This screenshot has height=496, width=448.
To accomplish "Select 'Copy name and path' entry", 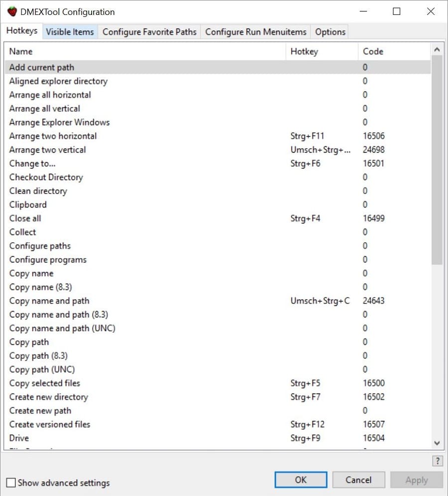I will click(218, 301).
